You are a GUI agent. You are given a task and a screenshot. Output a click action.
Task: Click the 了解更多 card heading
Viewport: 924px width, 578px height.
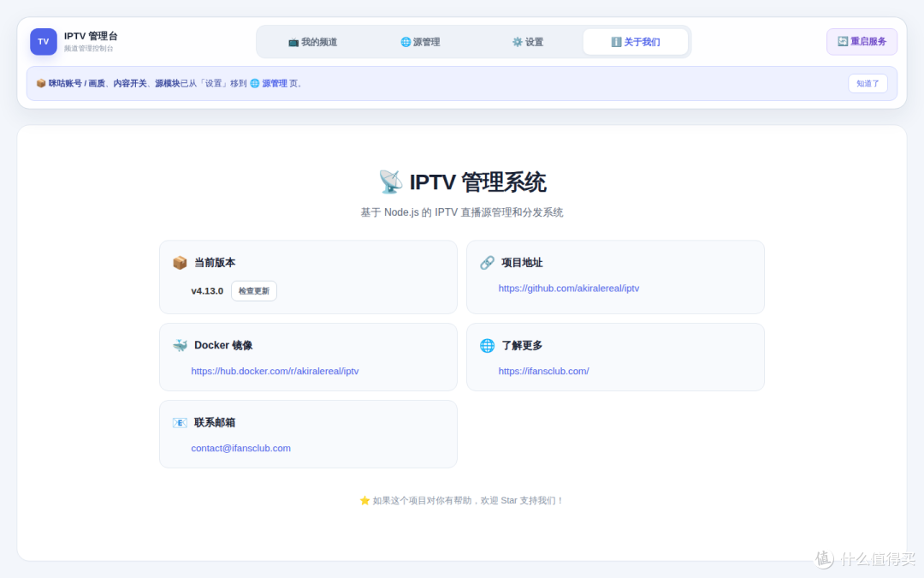tap(522, 345)
